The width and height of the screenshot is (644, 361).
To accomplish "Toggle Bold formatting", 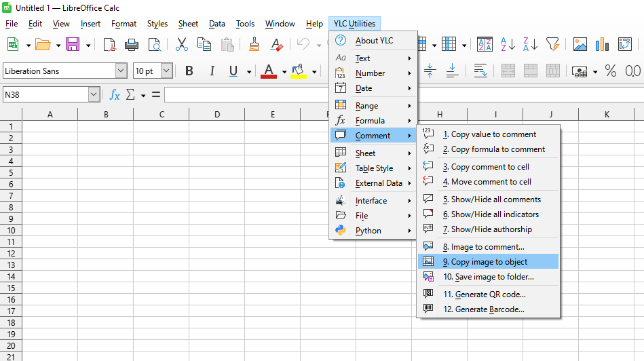I will coord(189,71).
